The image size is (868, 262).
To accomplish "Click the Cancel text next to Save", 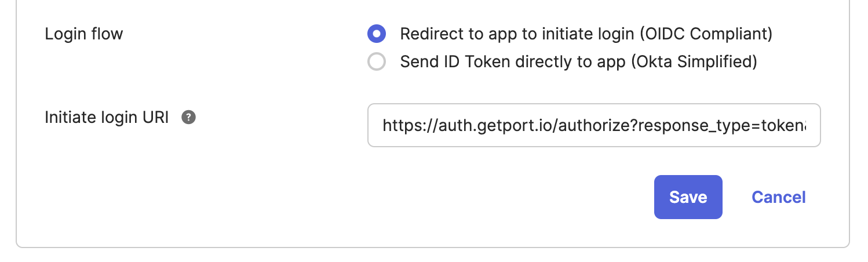I will coord(778,197).
